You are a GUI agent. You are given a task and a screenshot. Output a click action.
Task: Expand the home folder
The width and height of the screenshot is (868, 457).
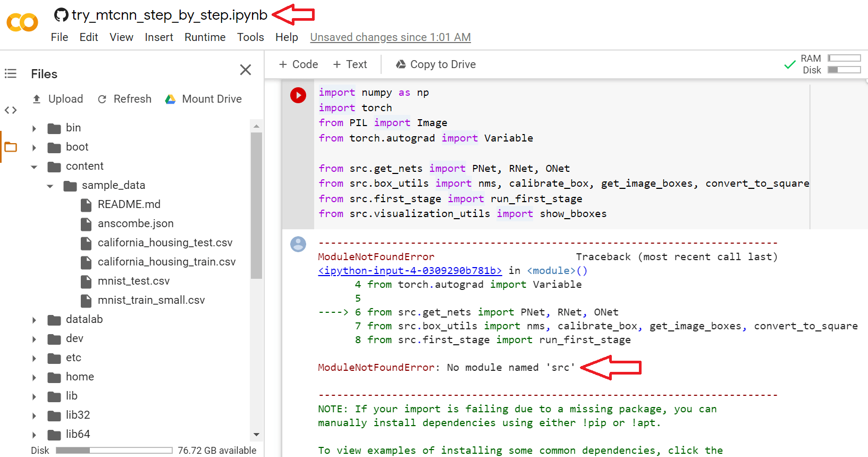click(34, 377)
